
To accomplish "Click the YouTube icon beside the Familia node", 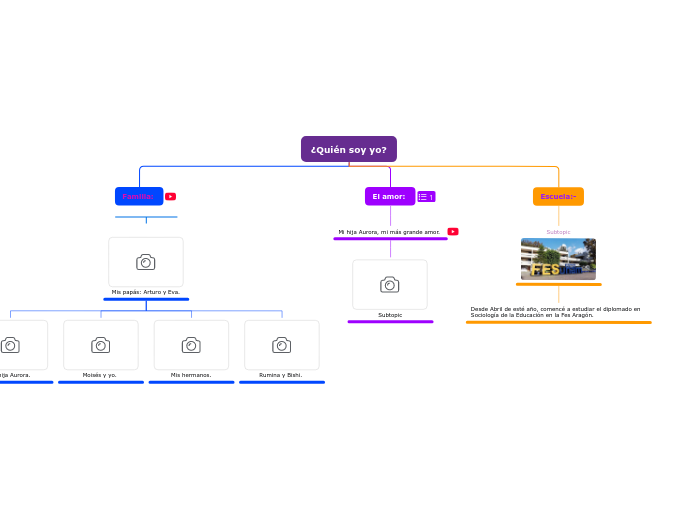I will click(170, 197).
